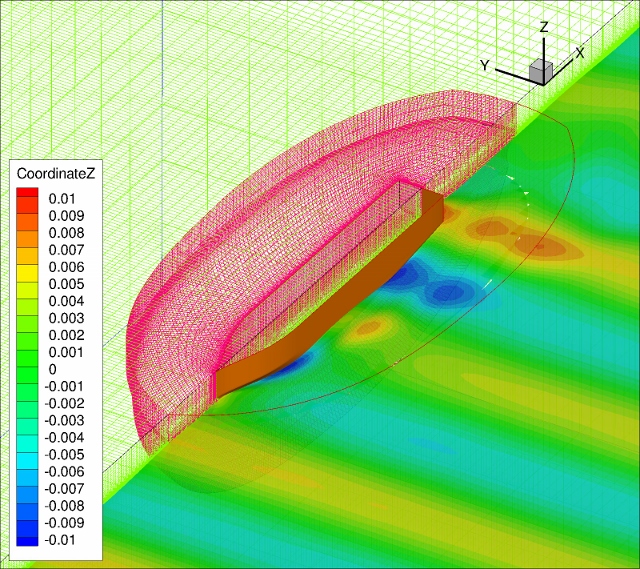Click the yellow swatch beside 0.006

tap(27, 266)
